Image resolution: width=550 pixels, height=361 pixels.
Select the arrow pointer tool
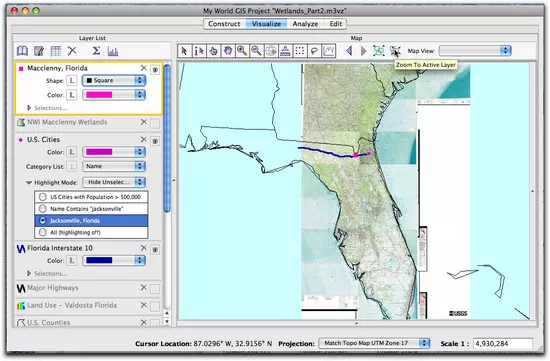point(184,51)
